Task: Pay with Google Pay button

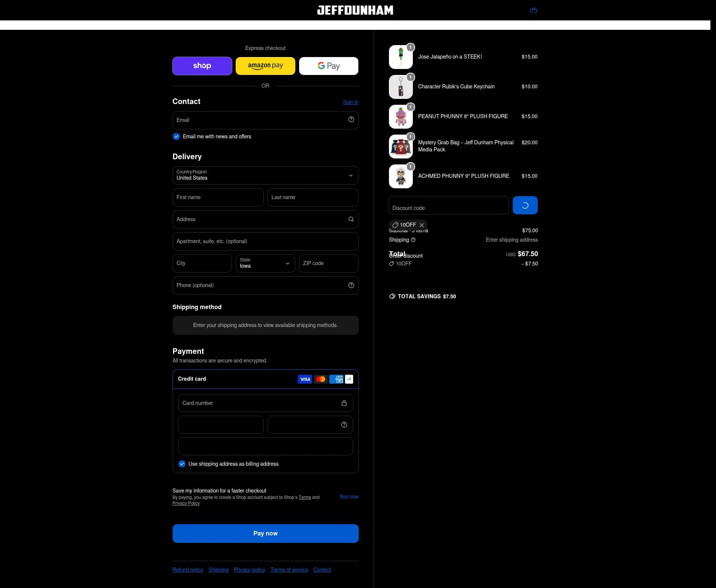Action: [x=329, y=66]
